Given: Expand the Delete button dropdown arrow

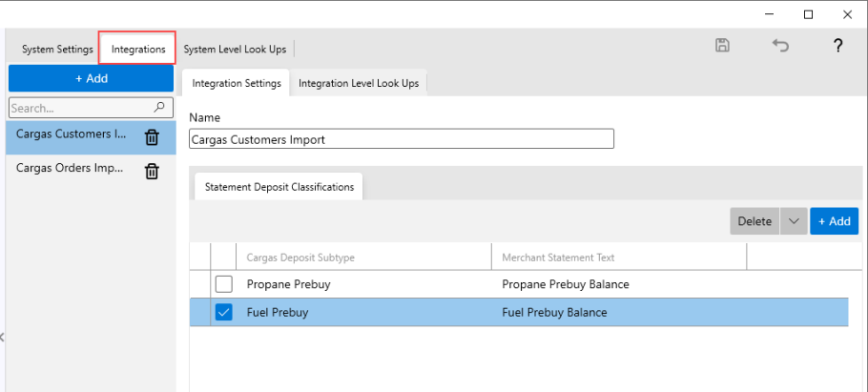Looking at the screenshot, I should pos(794,221).
